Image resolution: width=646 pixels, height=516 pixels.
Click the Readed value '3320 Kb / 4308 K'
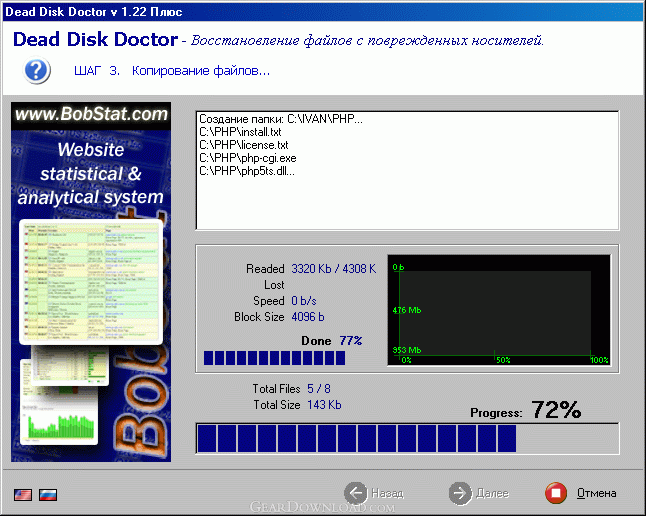click(334, 269)
